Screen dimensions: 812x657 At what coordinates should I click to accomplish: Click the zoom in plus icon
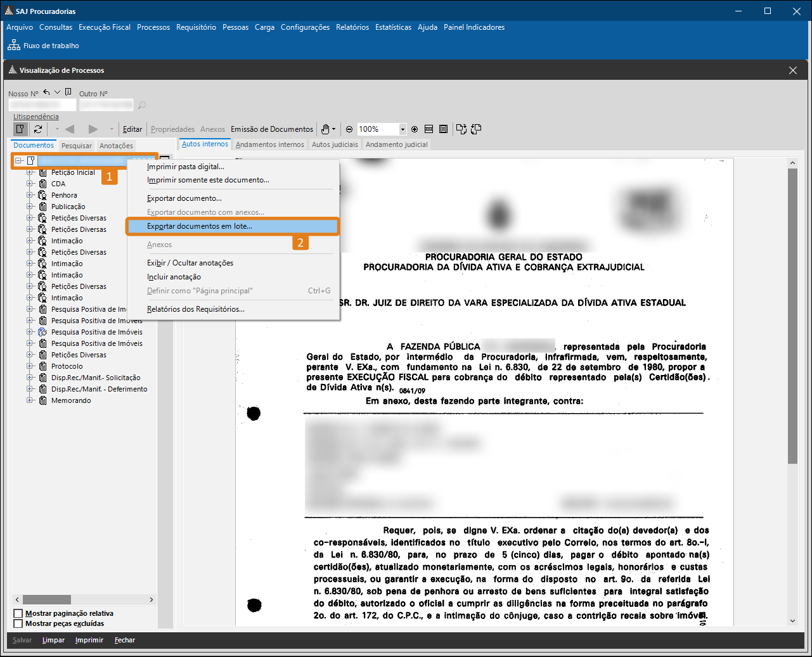pos(415,129)
